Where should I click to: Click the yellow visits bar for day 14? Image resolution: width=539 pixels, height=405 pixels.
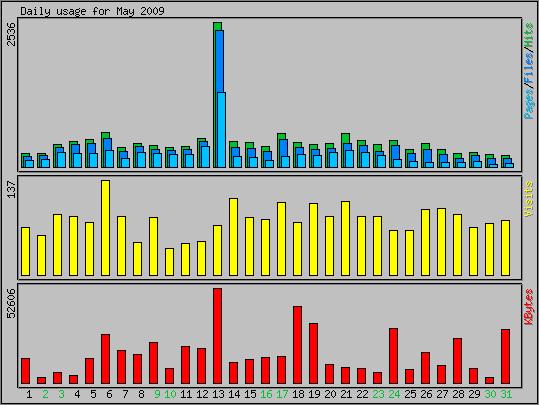233,237
